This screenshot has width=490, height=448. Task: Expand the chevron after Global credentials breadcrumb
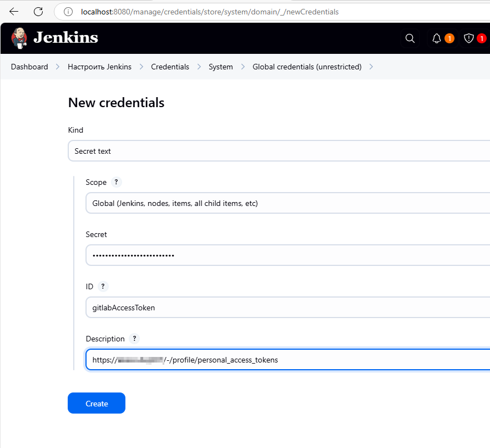(371, 67)
